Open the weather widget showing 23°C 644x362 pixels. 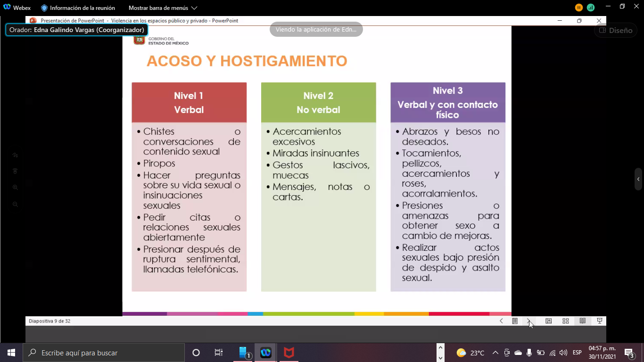[x=471, y=353]
